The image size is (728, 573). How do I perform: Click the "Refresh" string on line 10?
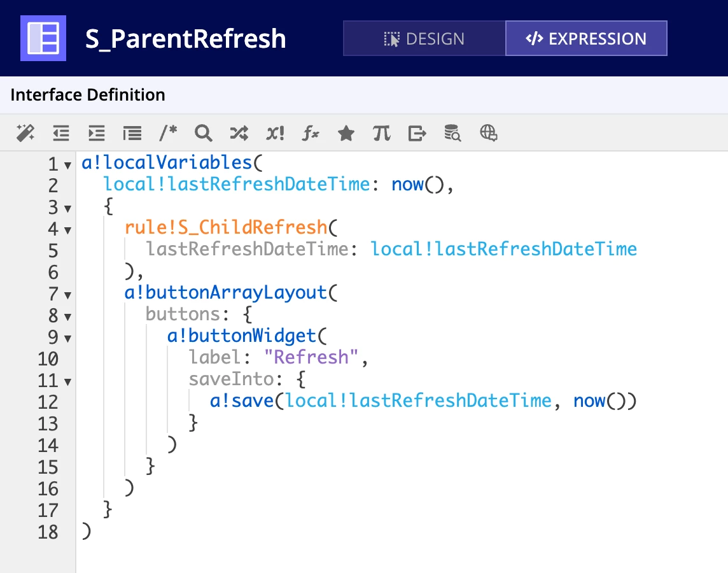coord(311,358)
